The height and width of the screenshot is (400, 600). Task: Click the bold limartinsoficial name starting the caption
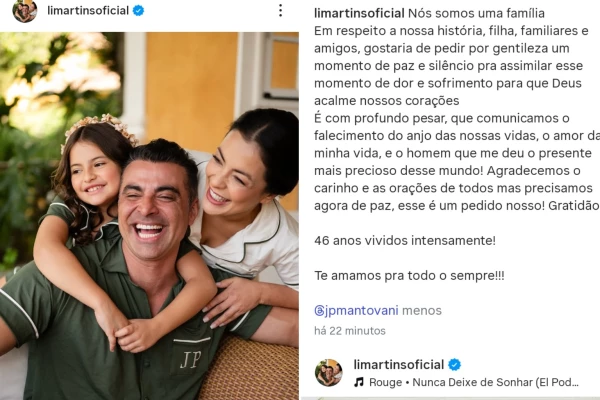click(x=359, y=13)
